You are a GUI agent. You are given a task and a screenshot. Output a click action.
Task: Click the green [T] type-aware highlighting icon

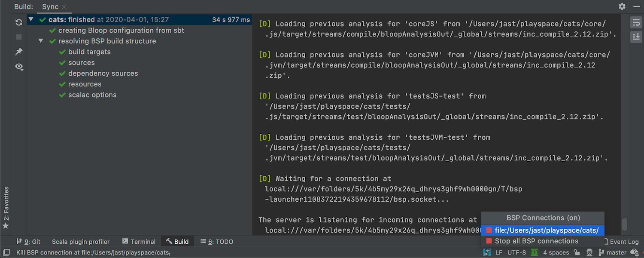point(535,253)
